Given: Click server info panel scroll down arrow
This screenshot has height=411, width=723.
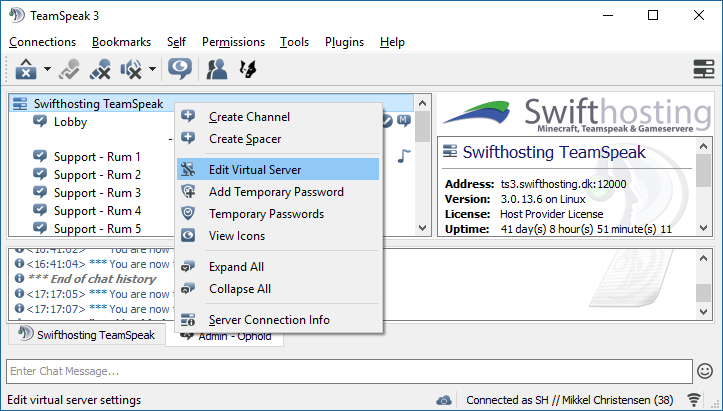Looking at the screenshot, I should [x=704, y=228].
